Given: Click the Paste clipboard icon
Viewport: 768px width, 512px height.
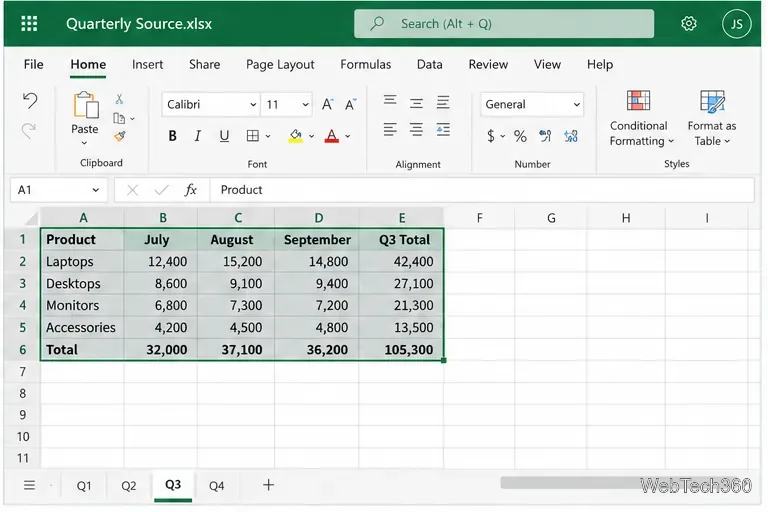Looking at the screenshot, I should (86, 105).
